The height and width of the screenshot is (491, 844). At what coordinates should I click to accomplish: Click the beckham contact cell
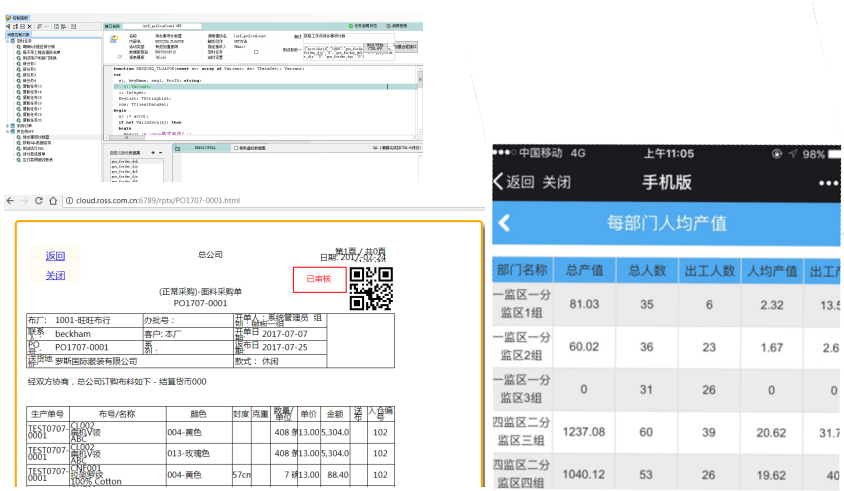[x=73, y=334]
